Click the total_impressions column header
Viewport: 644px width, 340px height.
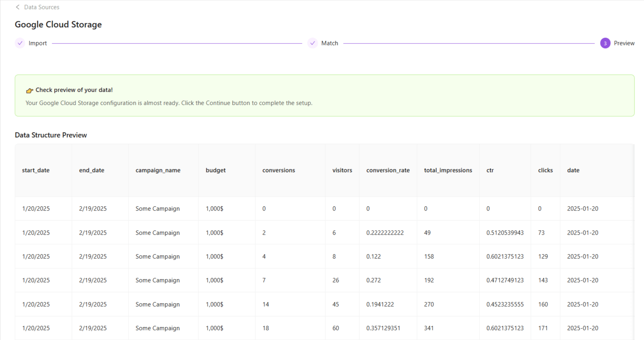click(x=448, y=170)
